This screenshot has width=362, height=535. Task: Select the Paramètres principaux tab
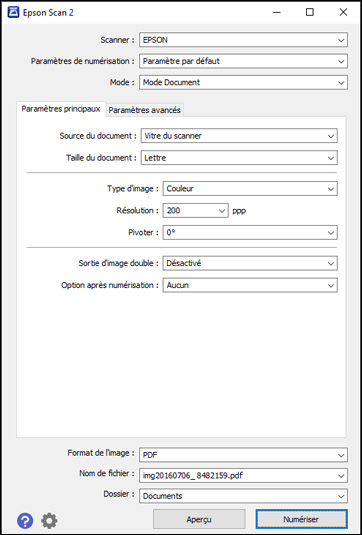[61, 109]
